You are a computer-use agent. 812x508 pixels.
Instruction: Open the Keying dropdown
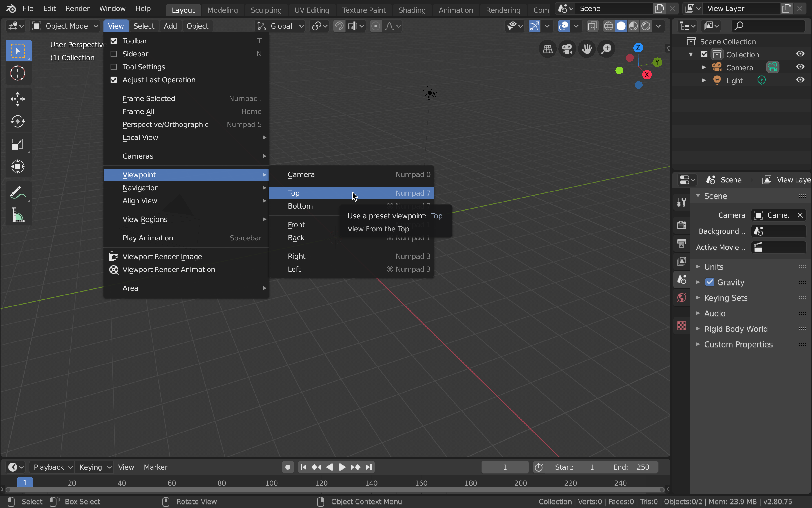(x=94, y=467)
